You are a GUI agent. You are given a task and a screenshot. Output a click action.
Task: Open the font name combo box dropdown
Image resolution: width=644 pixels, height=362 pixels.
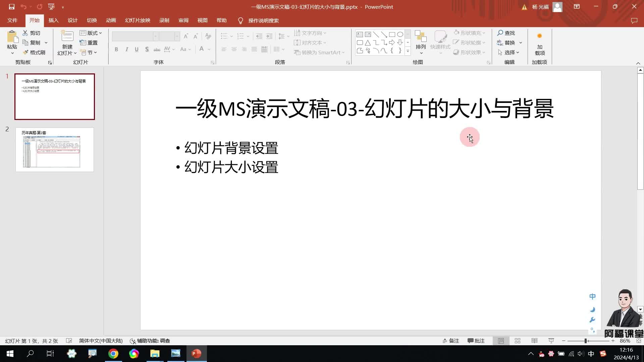tap(156, 36)
